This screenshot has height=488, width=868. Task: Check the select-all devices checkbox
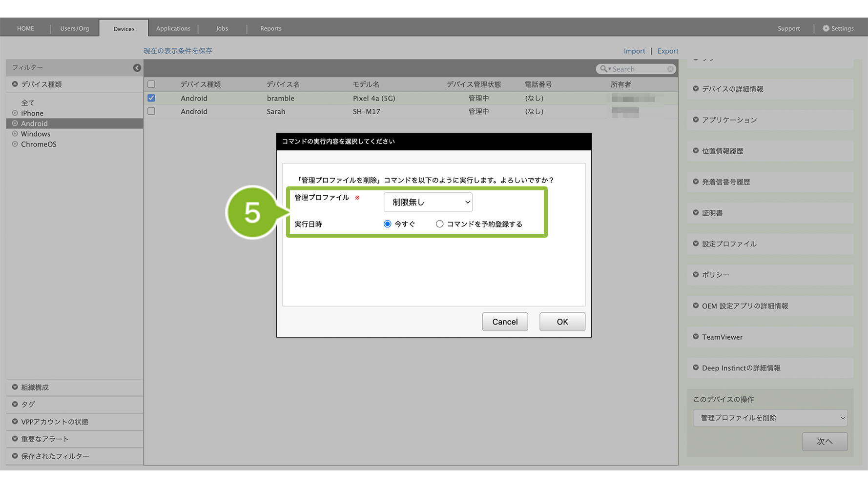pos(151,84)
